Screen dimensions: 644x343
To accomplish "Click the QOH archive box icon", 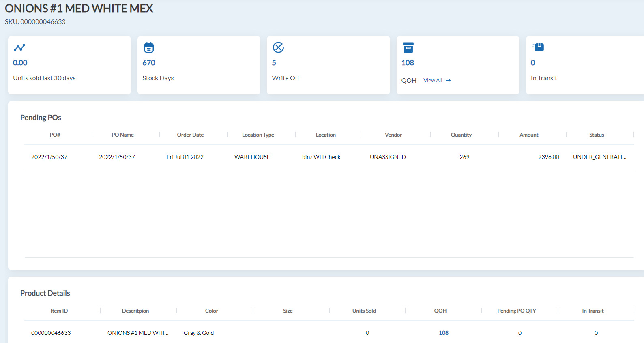I will (x=408, y=47).
